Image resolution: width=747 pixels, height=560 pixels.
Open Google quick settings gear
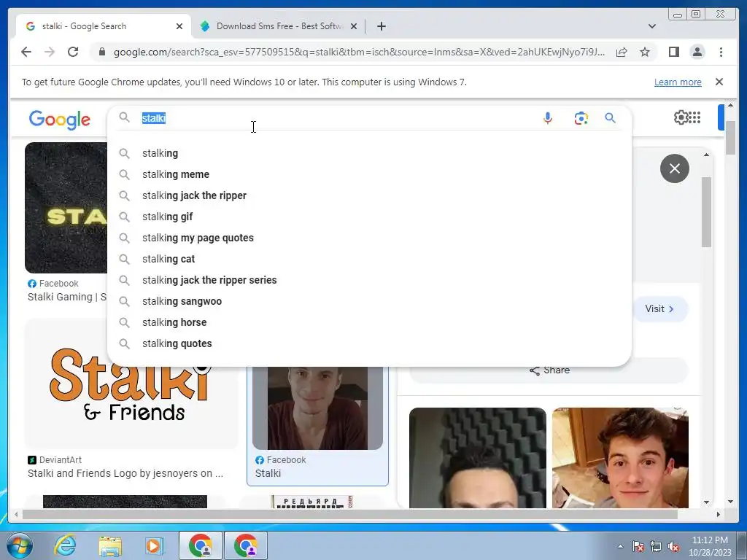click(681, 117)
